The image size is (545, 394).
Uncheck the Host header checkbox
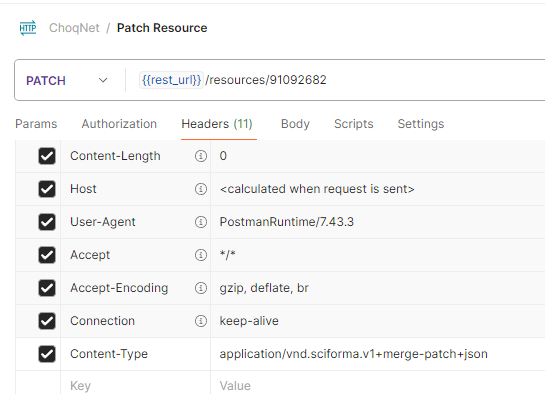[x=47, y=189]
